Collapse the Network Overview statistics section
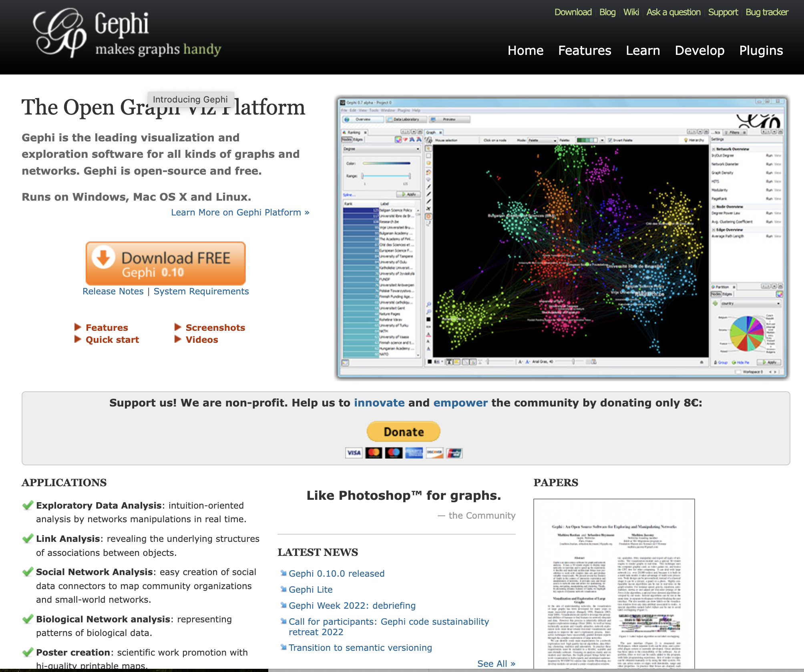The image size is (804, 672). click(x=714, y=149)
